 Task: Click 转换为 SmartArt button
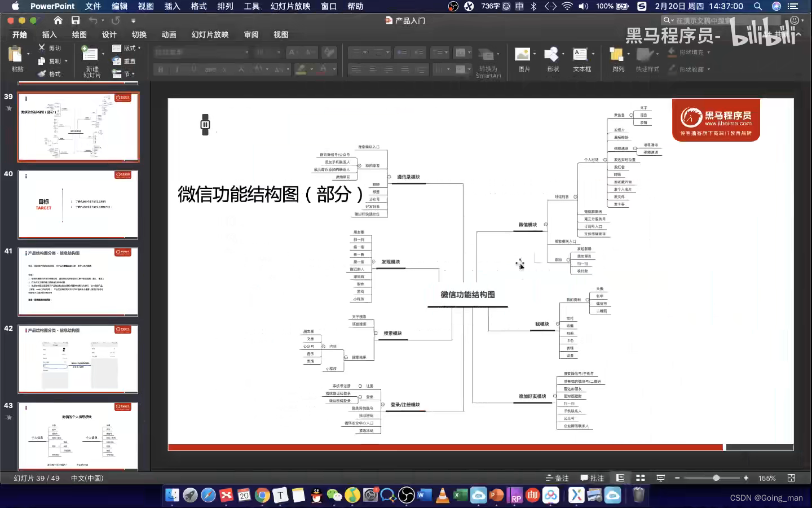click(x=488, y=62)
